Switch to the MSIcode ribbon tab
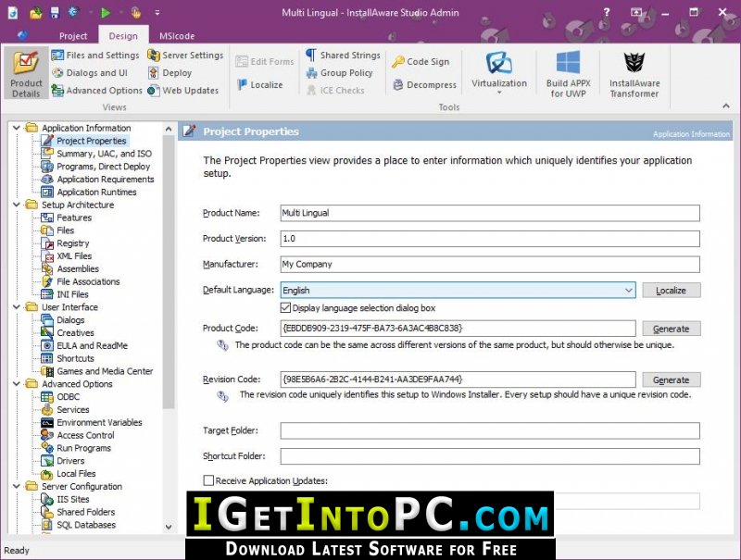The image size is (741, 560). coord(177,36)
